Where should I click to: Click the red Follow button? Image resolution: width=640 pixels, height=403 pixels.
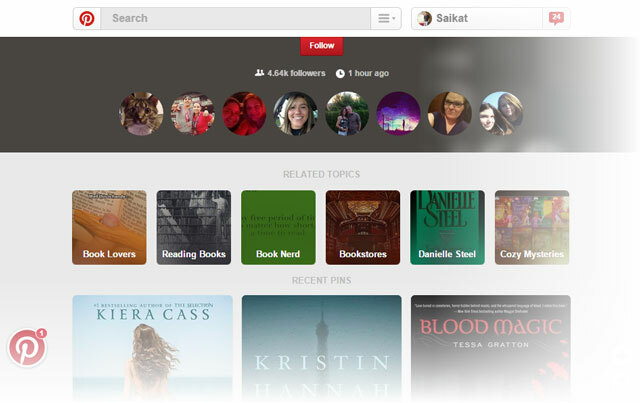(322, 46)
